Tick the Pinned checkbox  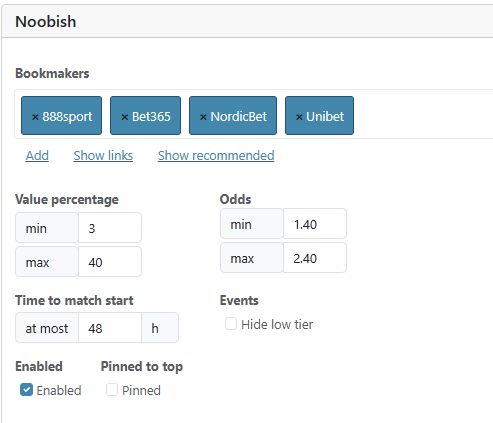pyautogui.click(x=112, y=390)
